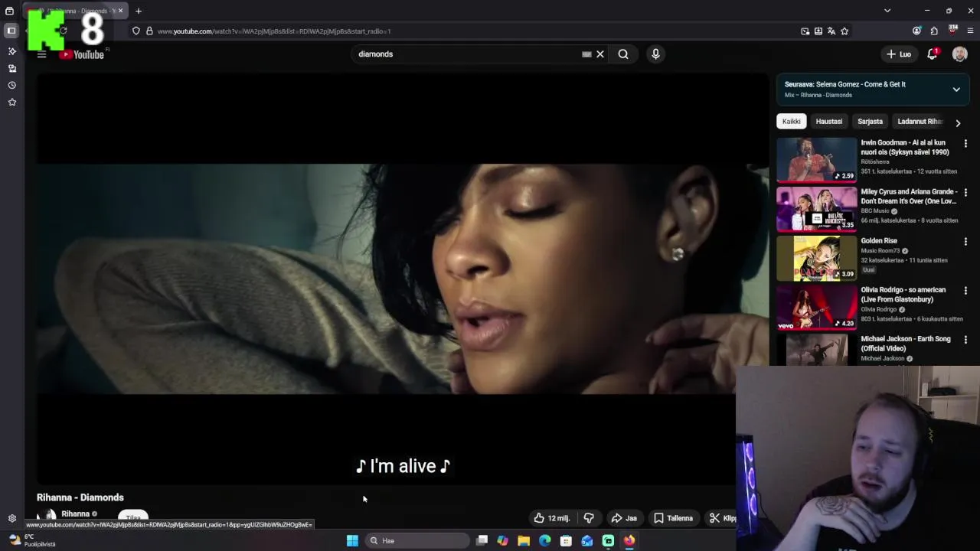Open the extensions puzzle icon
The width and height of the screenshot is (980, 551).
tap(934, 31)
